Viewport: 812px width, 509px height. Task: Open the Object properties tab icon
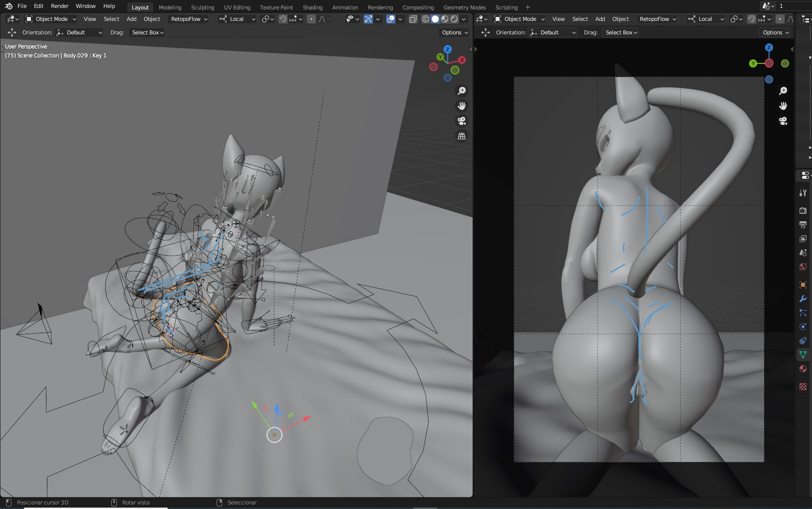[x=803, y=285]
